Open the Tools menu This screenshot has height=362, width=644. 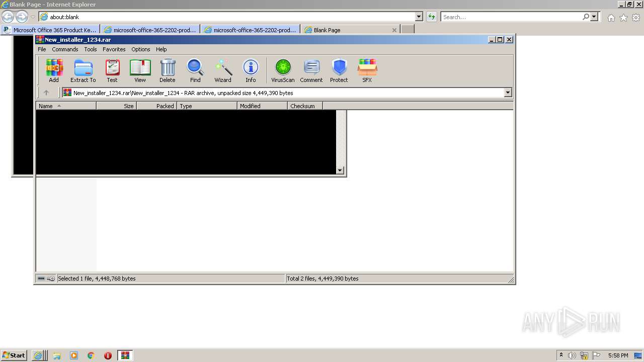pyautogui.click(x=91, y=49)
